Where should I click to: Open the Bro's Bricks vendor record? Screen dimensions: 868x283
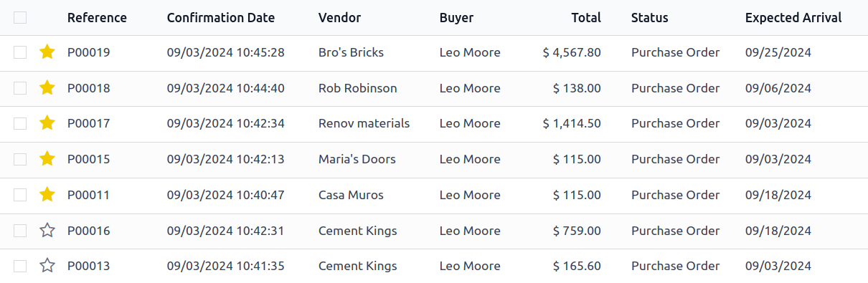coord(351,52)
